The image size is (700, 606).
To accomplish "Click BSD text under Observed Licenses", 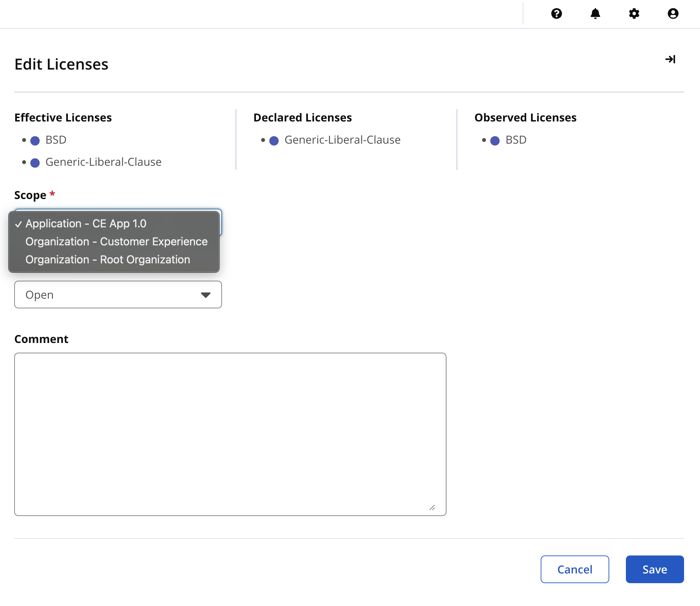I will pyautogui.click(x=516, y=140).
